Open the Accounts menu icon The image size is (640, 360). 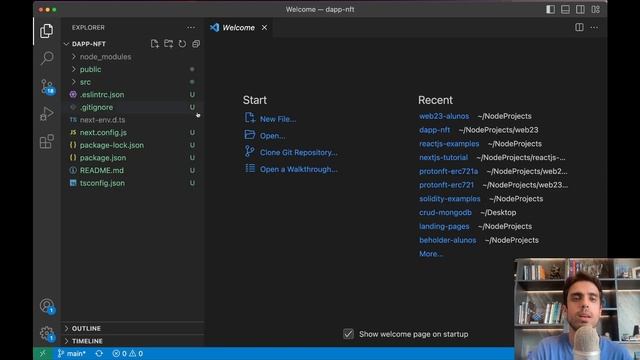point(47,306)
